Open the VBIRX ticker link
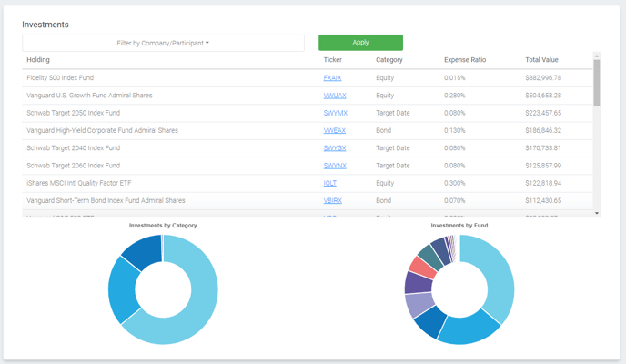The image size is (626, 364). 332,200
